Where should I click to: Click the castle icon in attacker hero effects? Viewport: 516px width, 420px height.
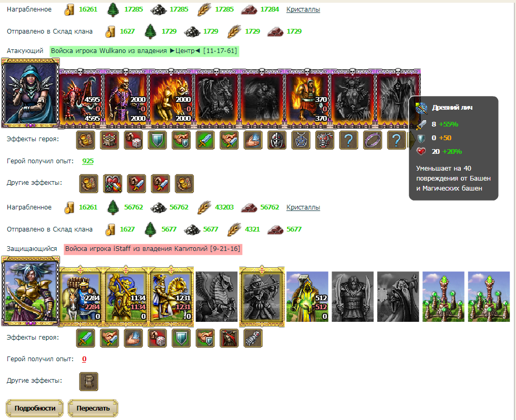(109, 140)
